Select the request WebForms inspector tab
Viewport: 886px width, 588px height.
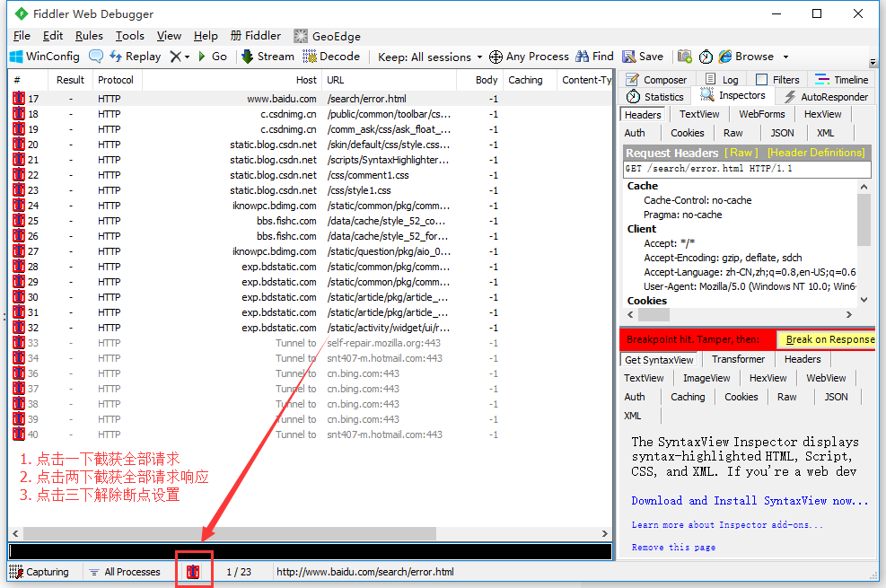(762, 114)
